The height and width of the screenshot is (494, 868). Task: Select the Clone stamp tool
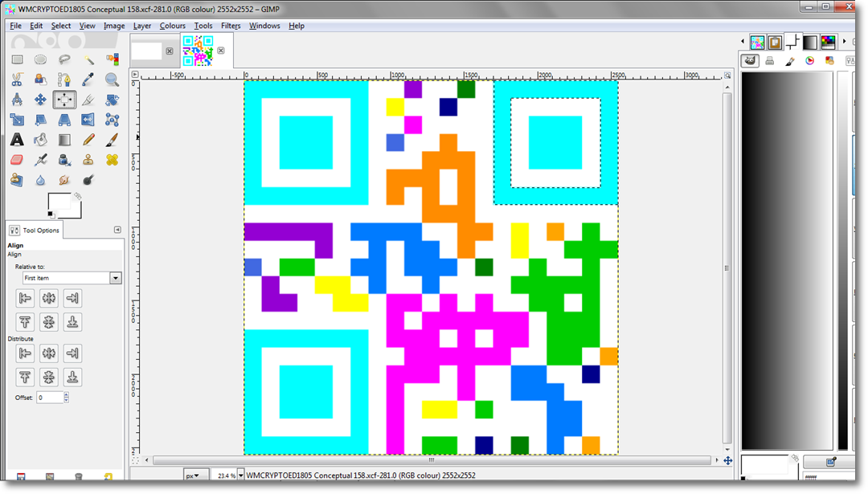pos(88,160)
